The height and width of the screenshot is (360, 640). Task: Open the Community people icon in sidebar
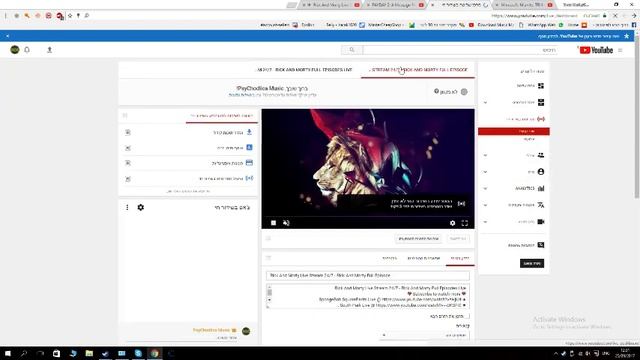pos(541,155)
